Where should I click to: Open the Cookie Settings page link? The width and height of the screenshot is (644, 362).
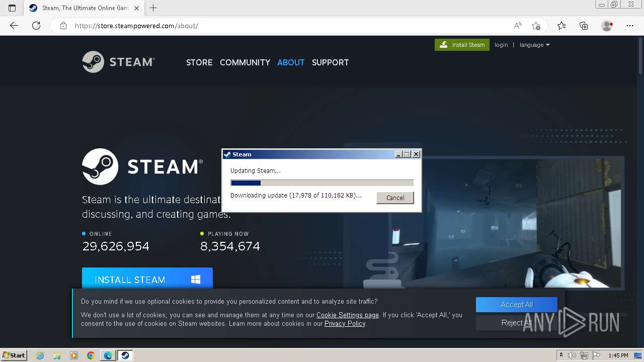click(348, 315)
